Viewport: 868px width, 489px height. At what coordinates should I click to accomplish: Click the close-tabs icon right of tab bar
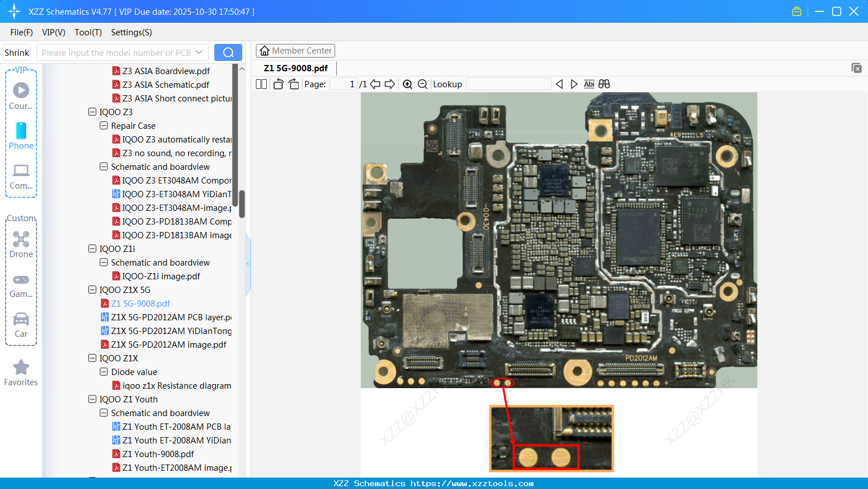tap(857, 68)
